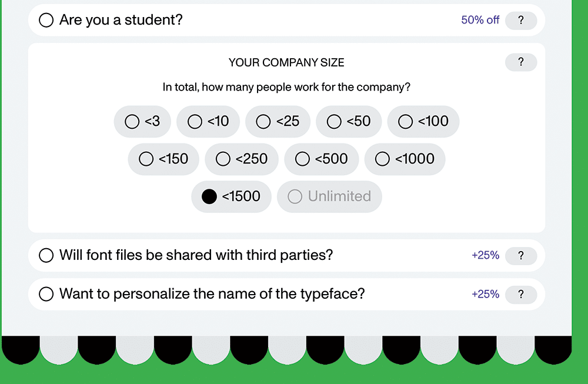The width and height of the screenshot is (588, 384).
Task: Toggle sharing font files with third parties
Action: (x=46, y=256)
